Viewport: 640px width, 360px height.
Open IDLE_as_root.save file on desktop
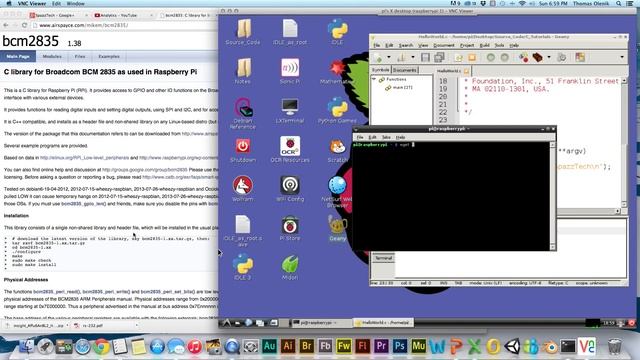[x=243, y=231]
